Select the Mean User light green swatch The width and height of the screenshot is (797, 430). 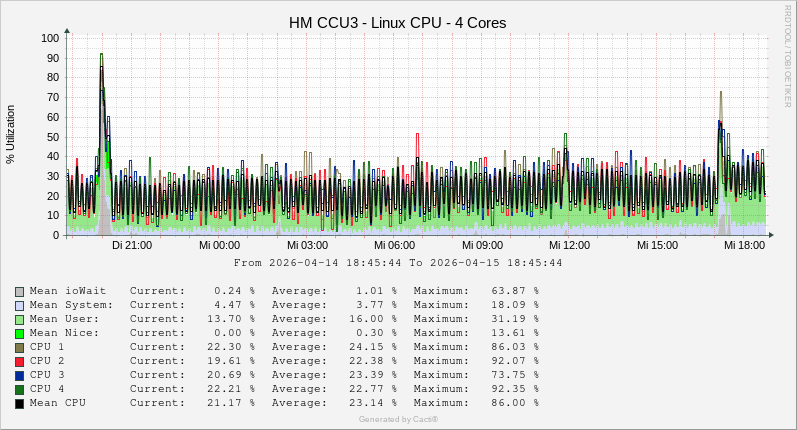pos(19,319)
